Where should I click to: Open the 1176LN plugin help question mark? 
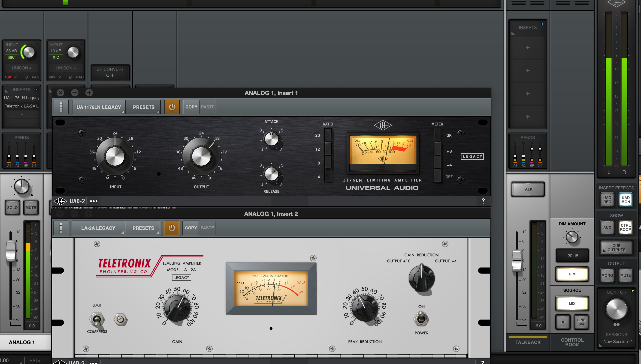click(x=483, y=201)
